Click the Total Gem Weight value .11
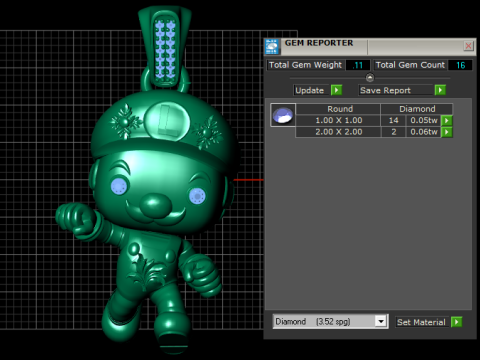 (x=358, y=65)
